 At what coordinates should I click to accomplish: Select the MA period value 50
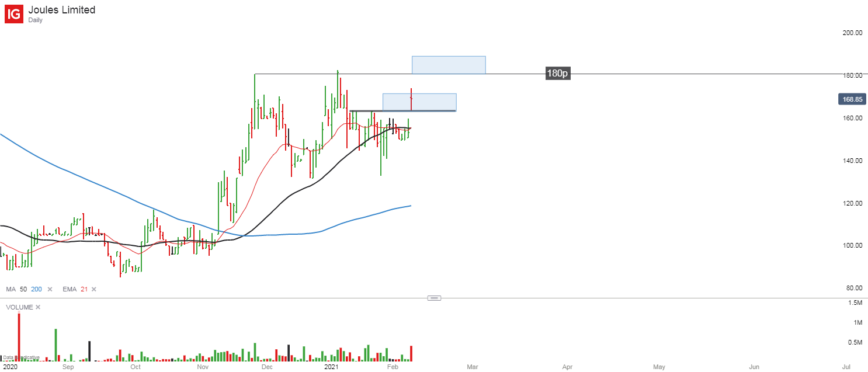coord(23,290)
